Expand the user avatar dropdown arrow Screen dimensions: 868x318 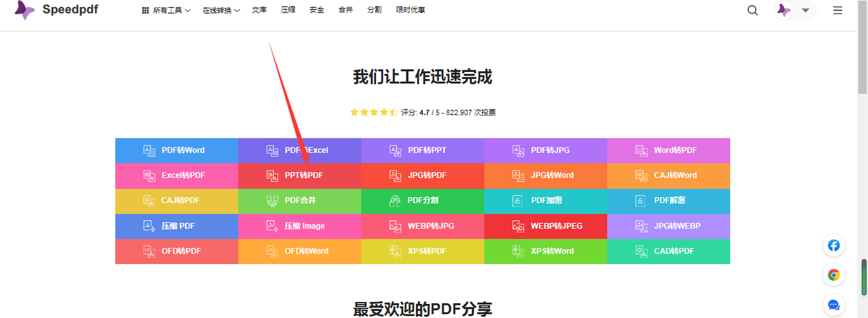(805, 10)
